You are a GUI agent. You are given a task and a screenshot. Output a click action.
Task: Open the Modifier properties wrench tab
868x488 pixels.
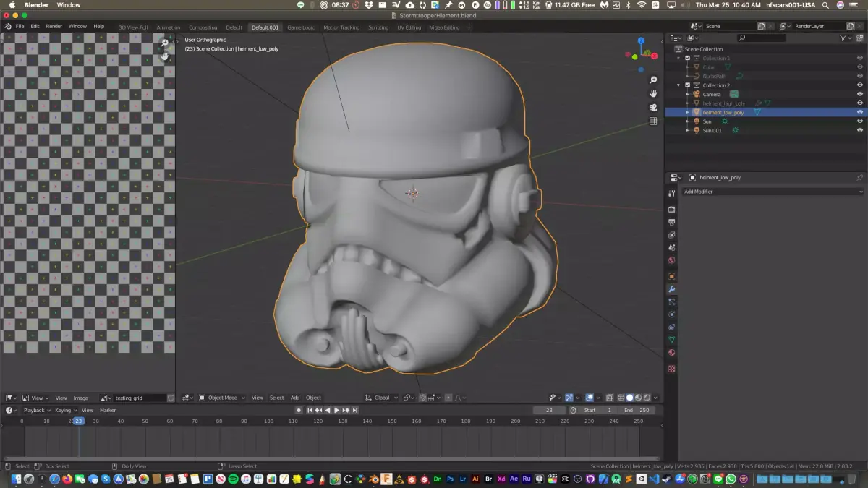coord(671,289)
